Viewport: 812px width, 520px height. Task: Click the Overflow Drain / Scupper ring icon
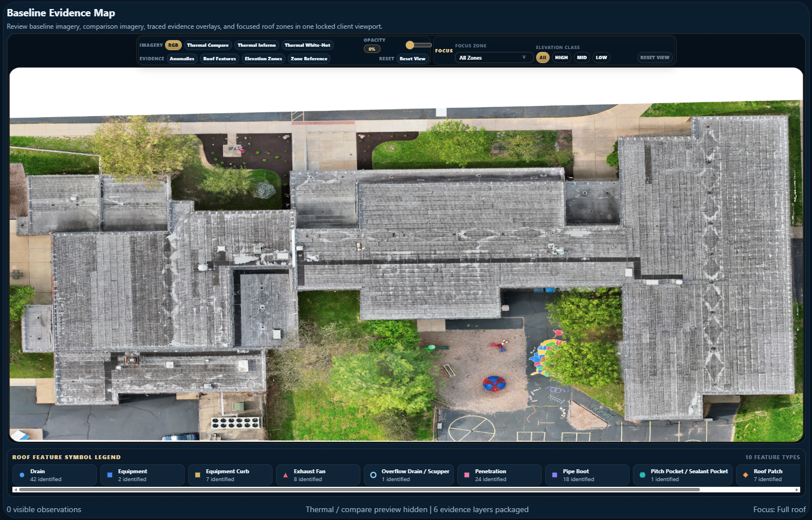tap(373, 475)
